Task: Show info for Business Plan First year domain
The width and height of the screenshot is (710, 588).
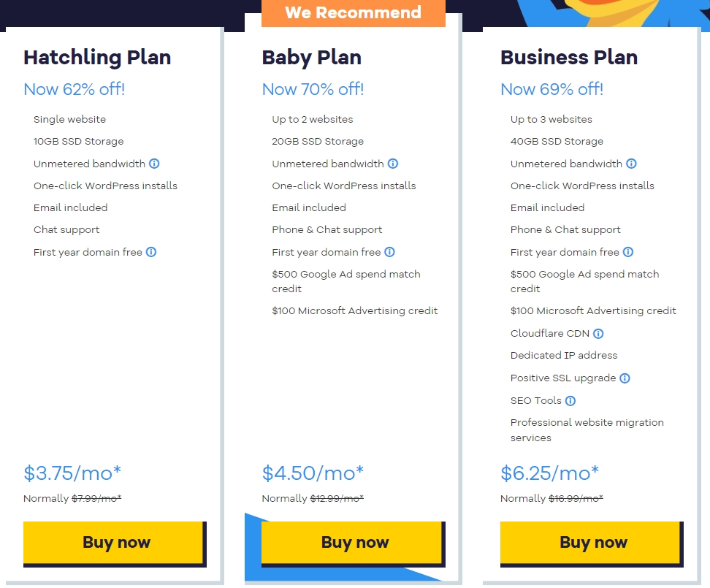Action: [628, 252]
